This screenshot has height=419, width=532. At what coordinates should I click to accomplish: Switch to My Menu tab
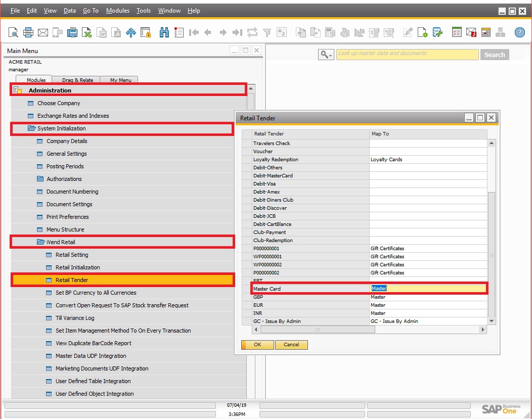click(120, 80)
